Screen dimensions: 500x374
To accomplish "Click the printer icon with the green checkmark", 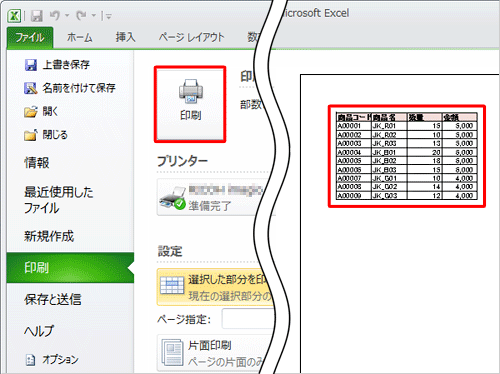I will pyautogui.click(x=172, y=198).
